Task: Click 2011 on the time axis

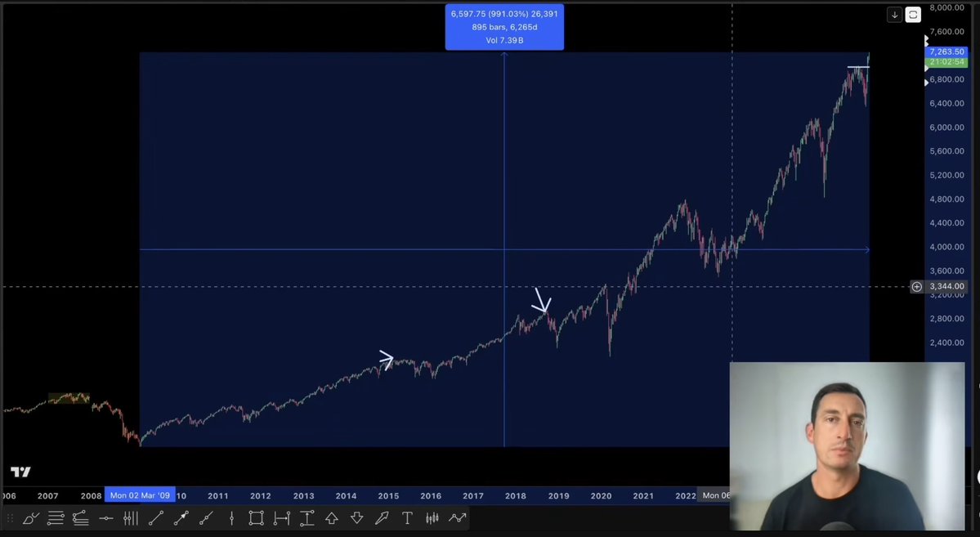Action: (217, 496)
